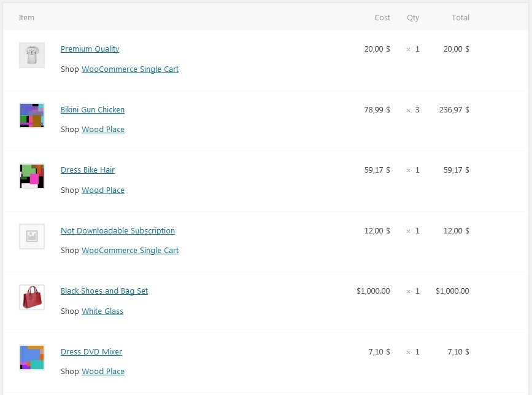Screen dimensions: 532x395
Task: Open WooCommerce Single Cart shop under Premium Quality
Action: [x=129, y=69]
